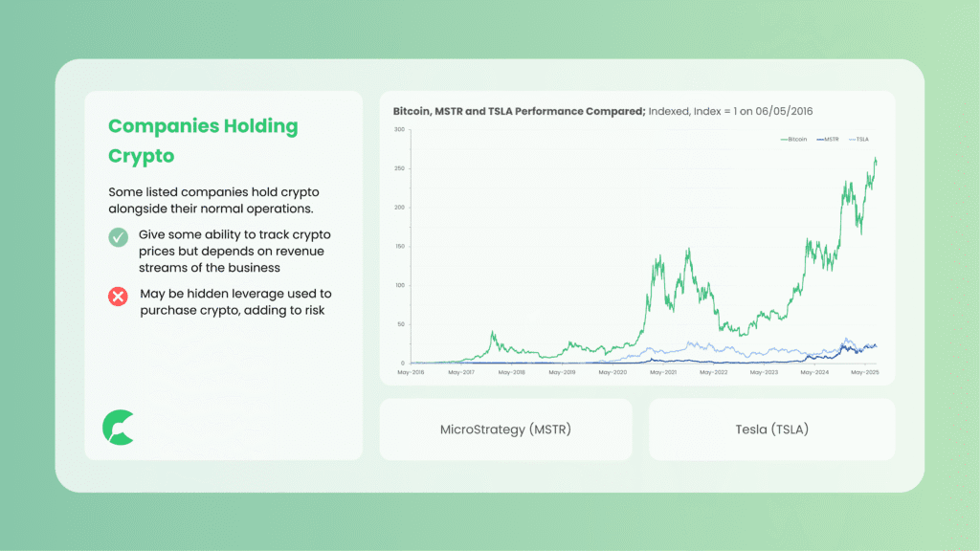
Task: Click the May-2016 x-axis label
Action: [411, 372]
